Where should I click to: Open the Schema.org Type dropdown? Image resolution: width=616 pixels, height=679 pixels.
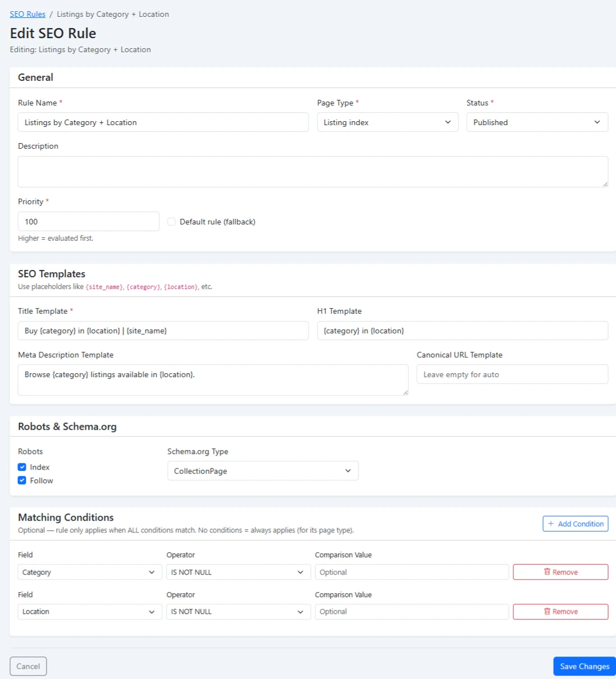tap(263, 471)
